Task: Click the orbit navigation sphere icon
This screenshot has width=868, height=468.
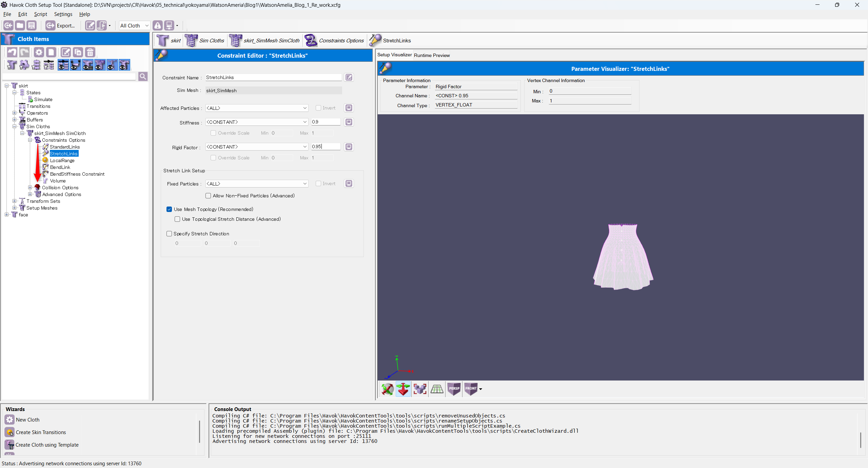Action: tap(387, 389)
